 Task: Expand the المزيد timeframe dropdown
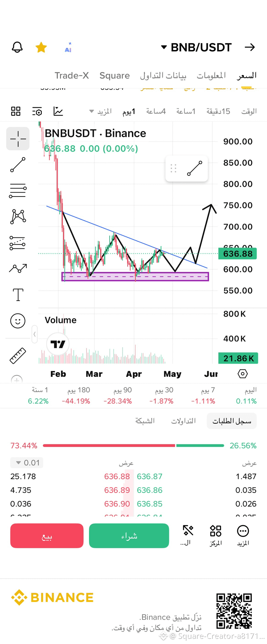pos(101,111)
